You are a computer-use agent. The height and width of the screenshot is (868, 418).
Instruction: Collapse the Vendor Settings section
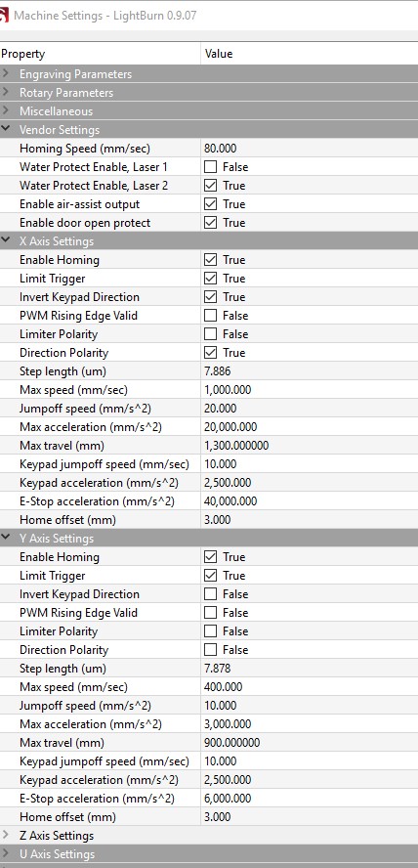[x=6, y=130]
